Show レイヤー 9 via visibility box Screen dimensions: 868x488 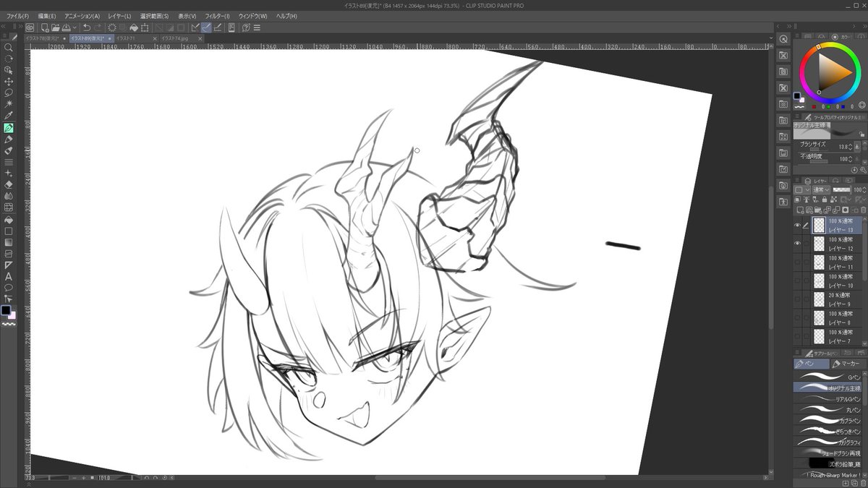(x=798, y=300)
